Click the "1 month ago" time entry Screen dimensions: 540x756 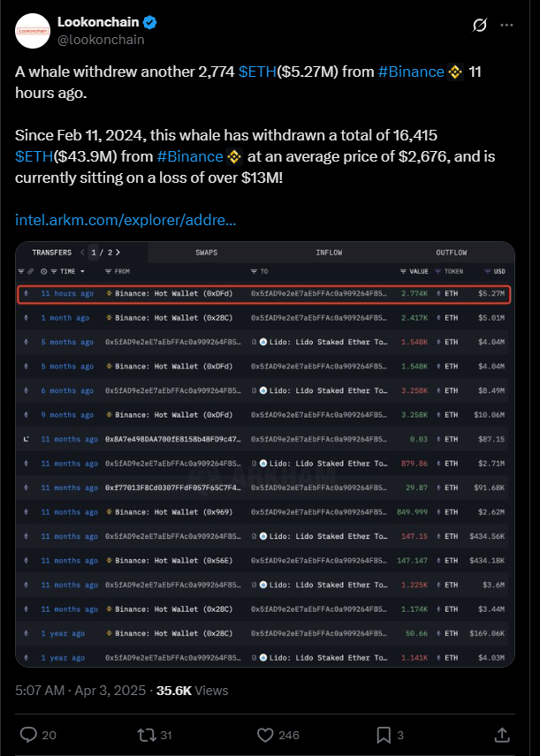(x=65, y=318)
